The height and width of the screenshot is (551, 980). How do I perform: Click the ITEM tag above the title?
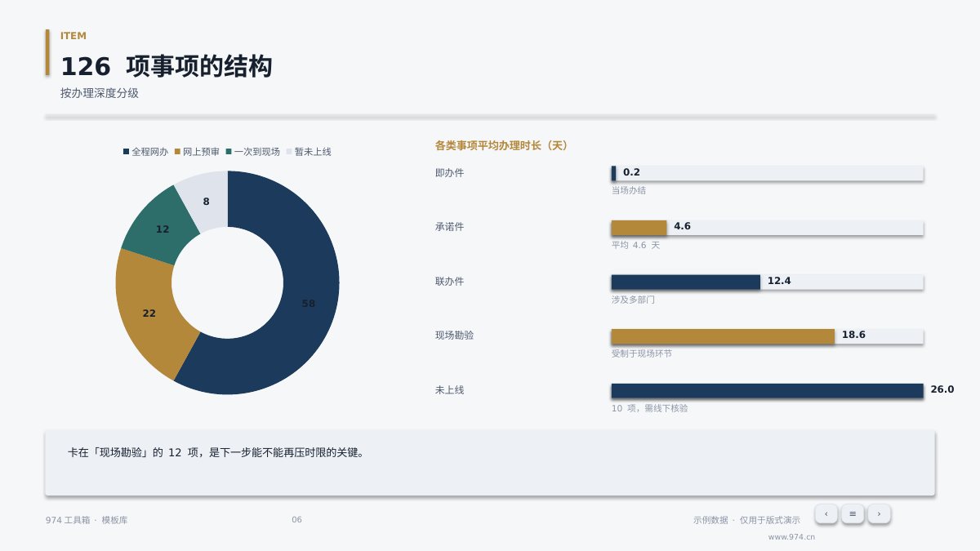(73, 36)
